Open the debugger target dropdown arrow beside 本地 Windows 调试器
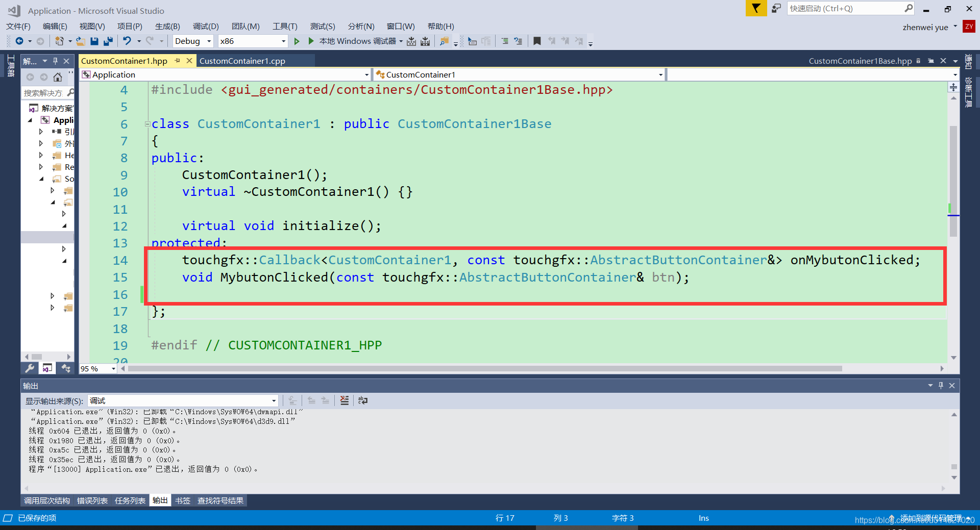 [401, 41]
